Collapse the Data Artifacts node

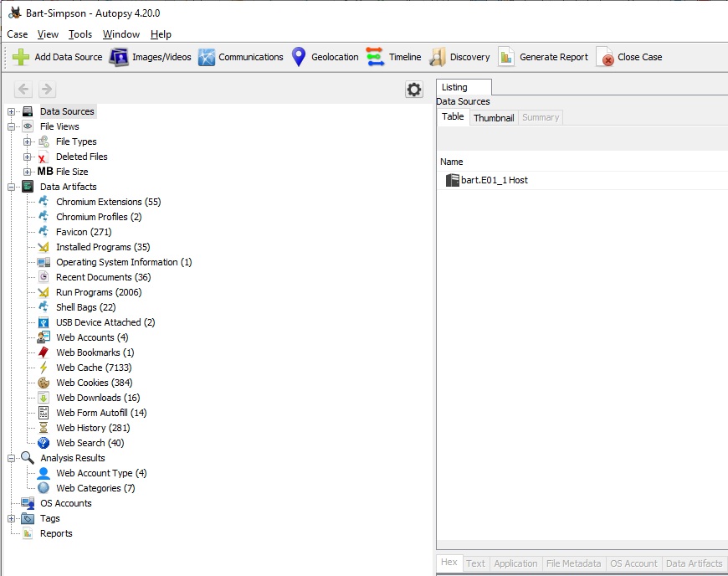[x=12, y=187]
